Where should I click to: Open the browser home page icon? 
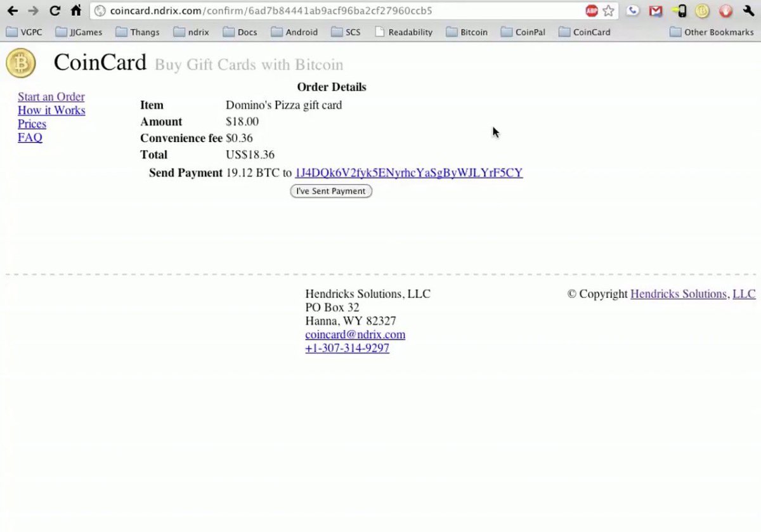(76, 10)
